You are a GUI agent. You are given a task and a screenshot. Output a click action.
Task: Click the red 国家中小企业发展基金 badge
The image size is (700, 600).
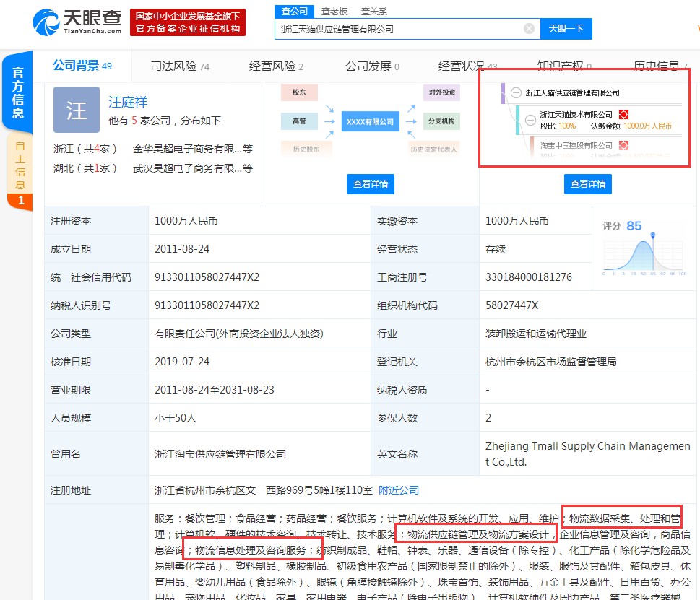click(x=188, y=22)
